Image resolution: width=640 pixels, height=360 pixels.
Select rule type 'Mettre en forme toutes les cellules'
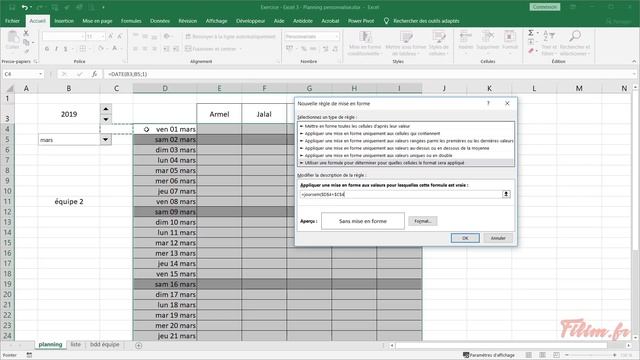406,126
